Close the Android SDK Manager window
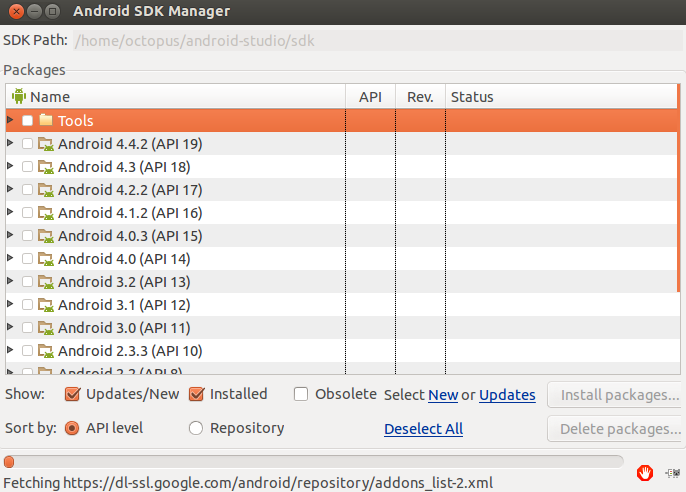The image size is (686, 492). (16, 11)
